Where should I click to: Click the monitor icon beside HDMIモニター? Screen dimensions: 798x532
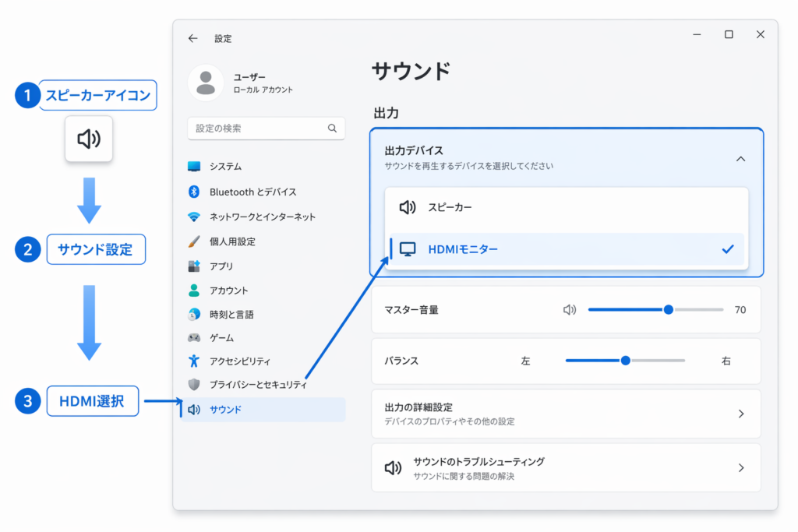pos(408,249)
